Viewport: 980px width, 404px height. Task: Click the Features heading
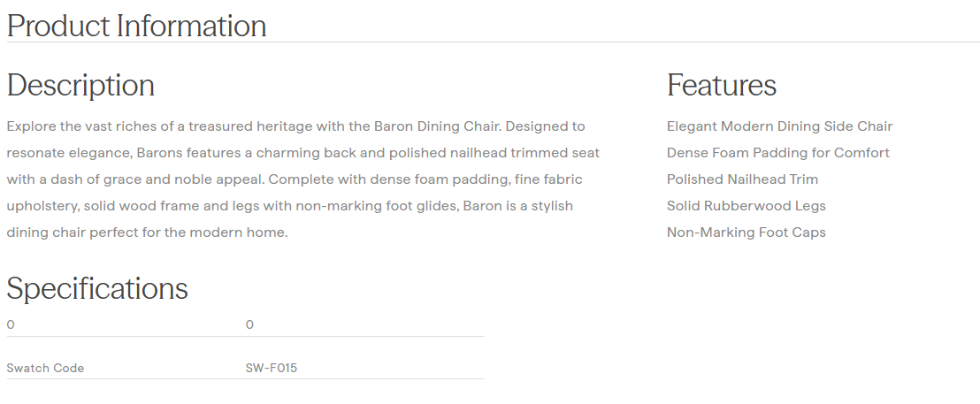[x=721, y=86]
